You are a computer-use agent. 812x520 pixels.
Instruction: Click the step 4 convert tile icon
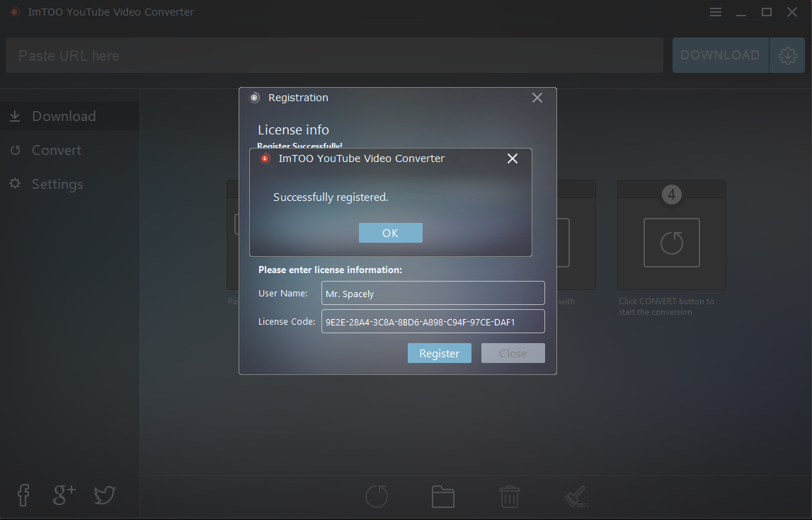tap(672, 243)
